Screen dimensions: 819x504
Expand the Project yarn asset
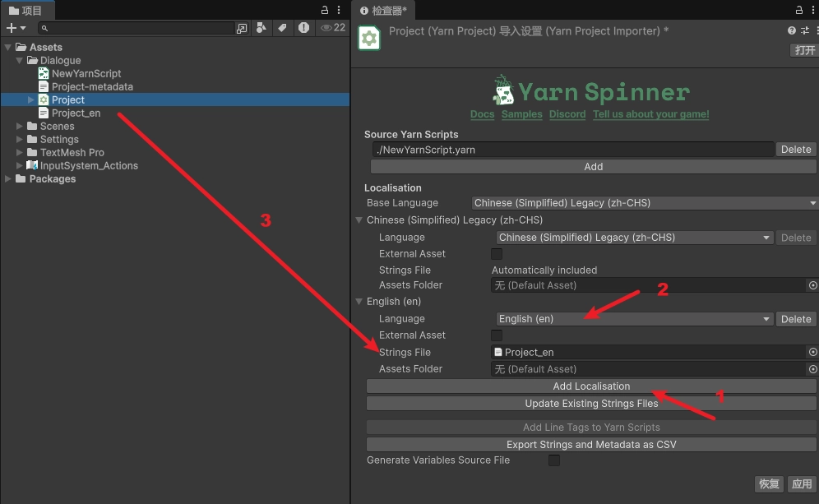click(30, 99)
